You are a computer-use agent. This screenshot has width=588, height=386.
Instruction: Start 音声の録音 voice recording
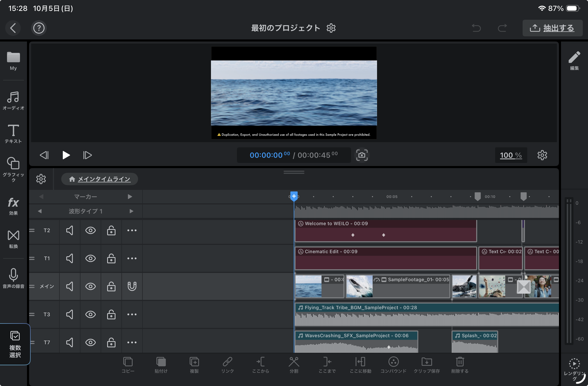(13, 278)
